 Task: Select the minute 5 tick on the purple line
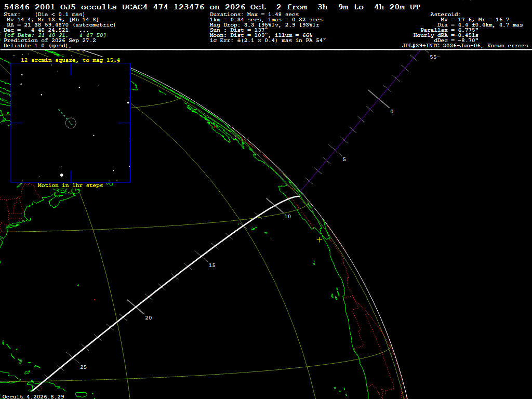tap(335, 151)
